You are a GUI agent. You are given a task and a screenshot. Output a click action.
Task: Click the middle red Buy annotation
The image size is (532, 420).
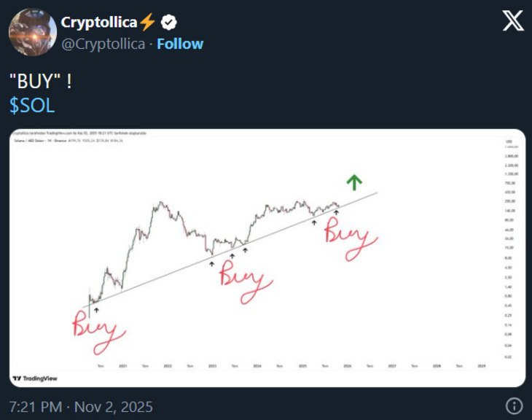[245, 281]
